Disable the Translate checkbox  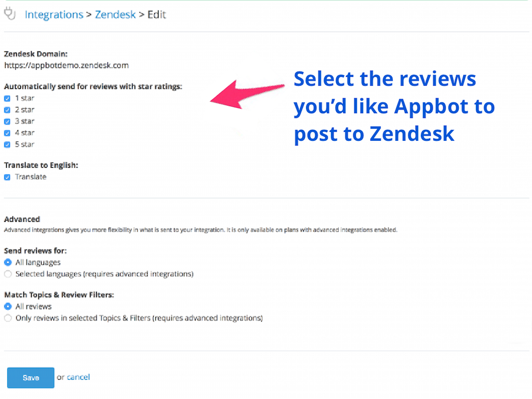[x=7, y=177]
